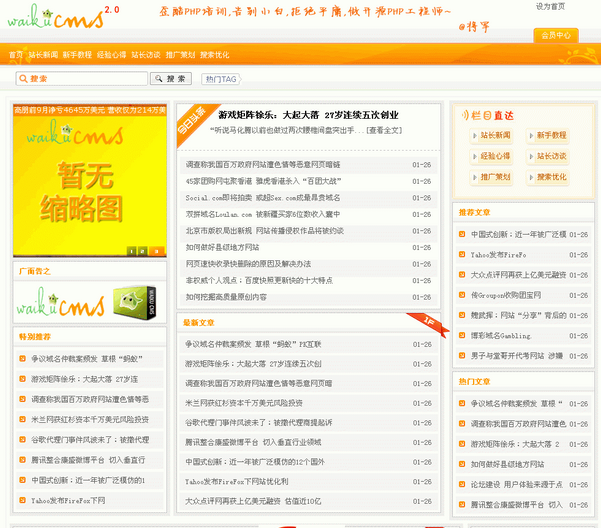Click bullet icon by 争议域名仲裁案频发 in 特别推荐

[x=22, y=358]
